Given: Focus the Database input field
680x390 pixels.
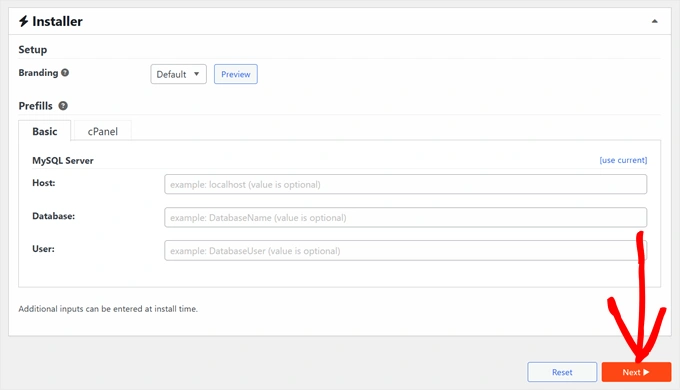Looking at the screenshot, I should pyautogui.click(x=405, y=217).
